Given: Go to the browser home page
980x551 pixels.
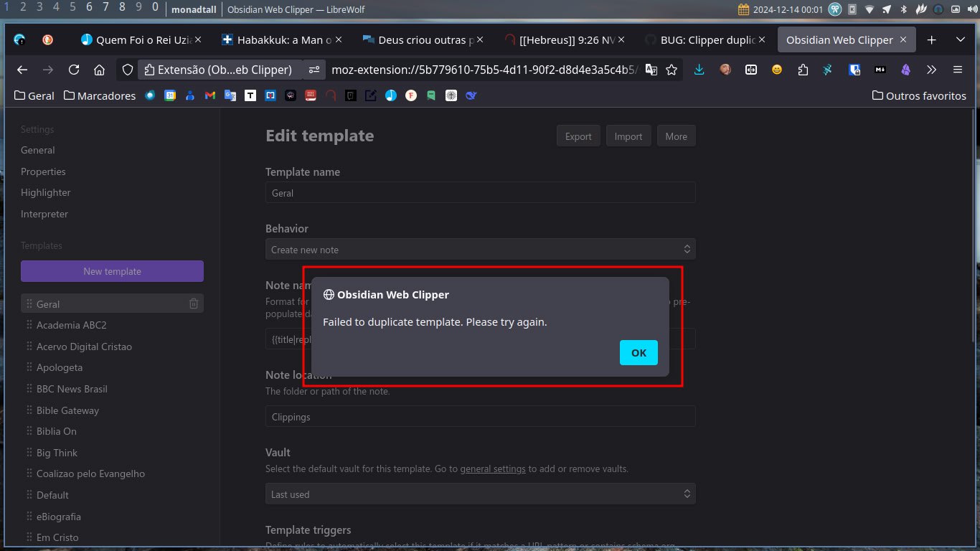Looking at the screenshot, I should pos(99,70).
